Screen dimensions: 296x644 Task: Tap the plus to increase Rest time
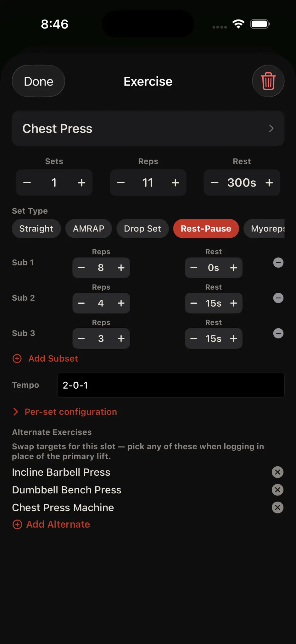[269, 182]
